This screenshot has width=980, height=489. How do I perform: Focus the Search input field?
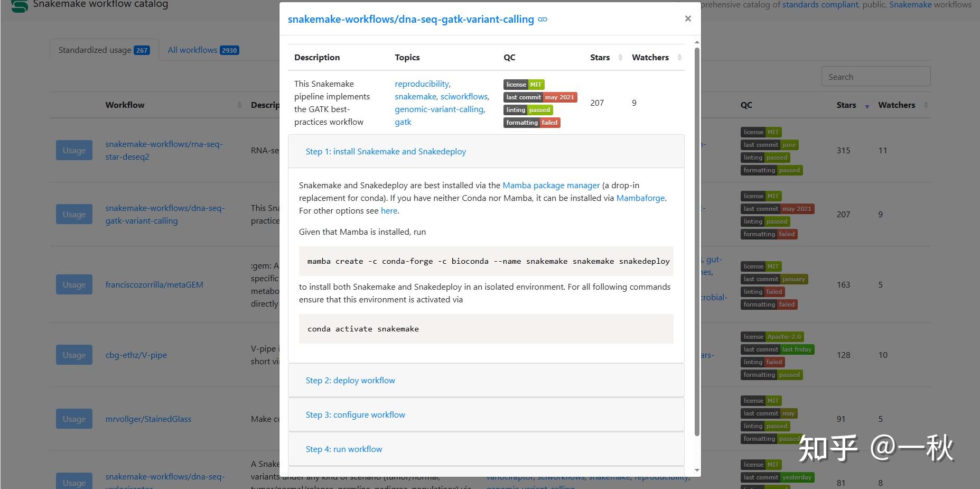pos(876,77)
